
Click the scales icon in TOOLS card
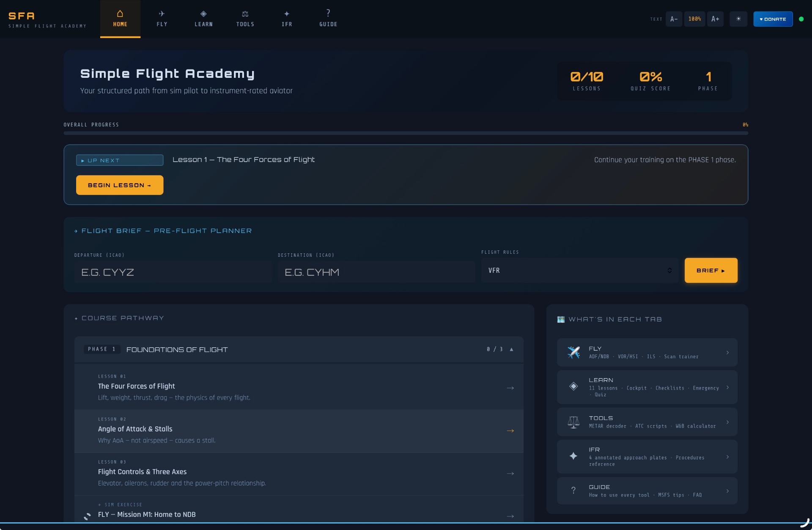[573, 422]
